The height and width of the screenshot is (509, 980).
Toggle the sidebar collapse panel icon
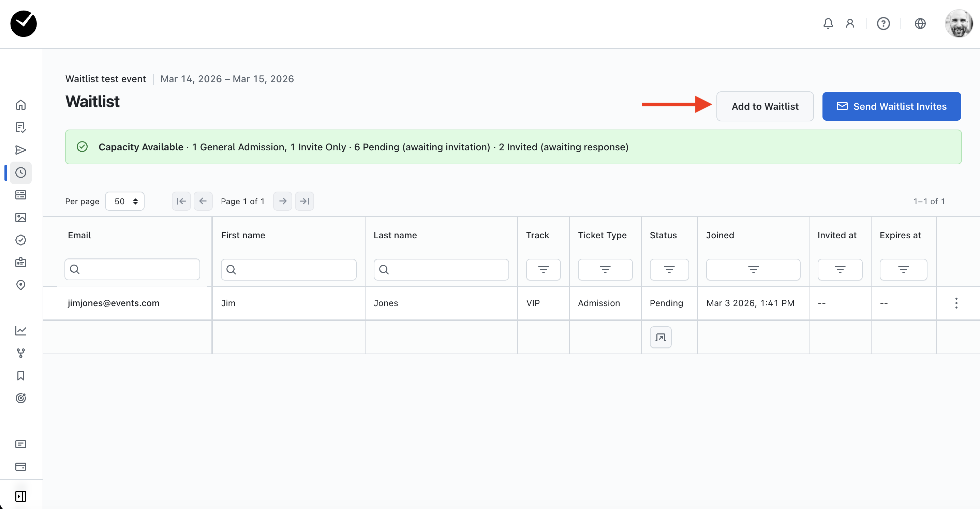tap(20, 496)
